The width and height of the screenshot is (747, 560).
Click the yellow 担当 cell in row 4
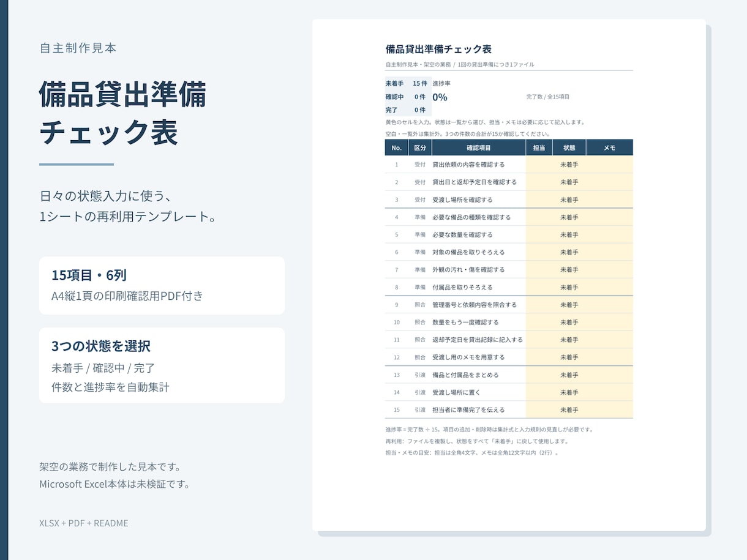point(539,217)
